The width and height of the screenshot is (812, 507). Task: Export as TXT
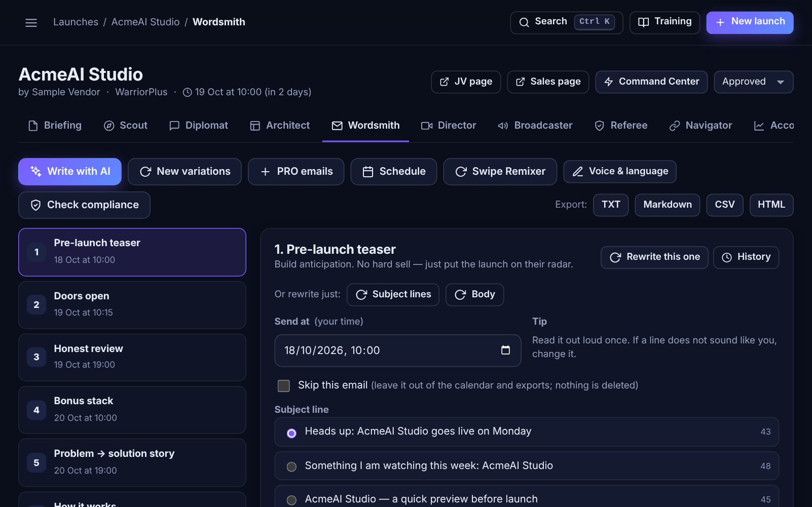[x=611, y=205]
